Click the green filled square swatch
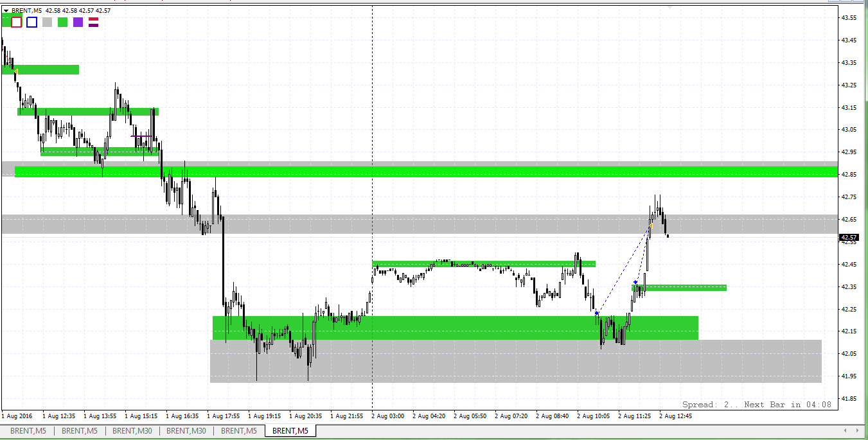 63,22
